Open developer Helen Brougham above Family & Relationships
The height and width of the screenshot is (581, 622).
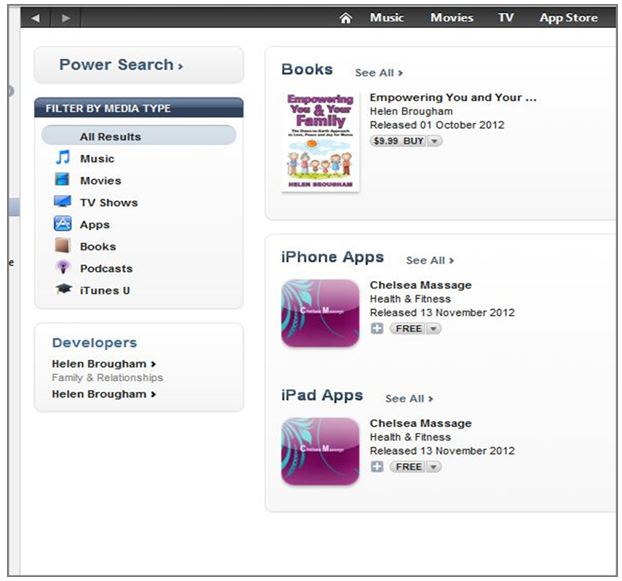(x=104, y=364)
